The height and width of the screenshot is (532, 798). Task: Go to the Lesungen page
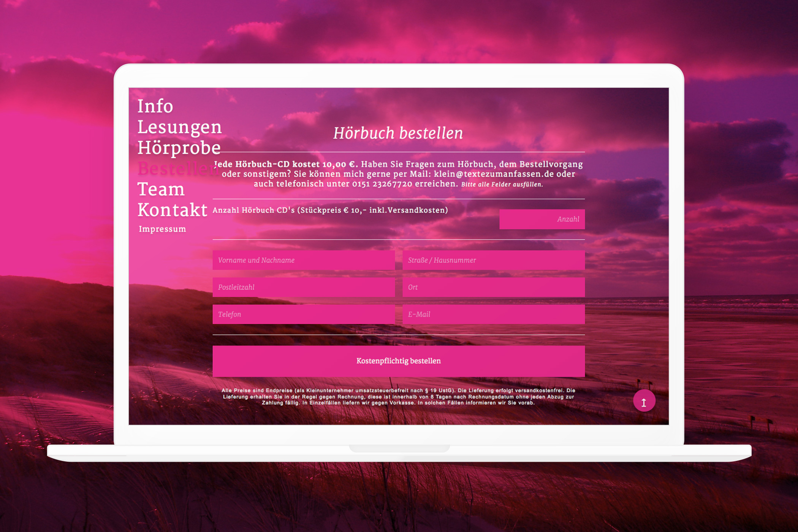click(x=179, y=127)
